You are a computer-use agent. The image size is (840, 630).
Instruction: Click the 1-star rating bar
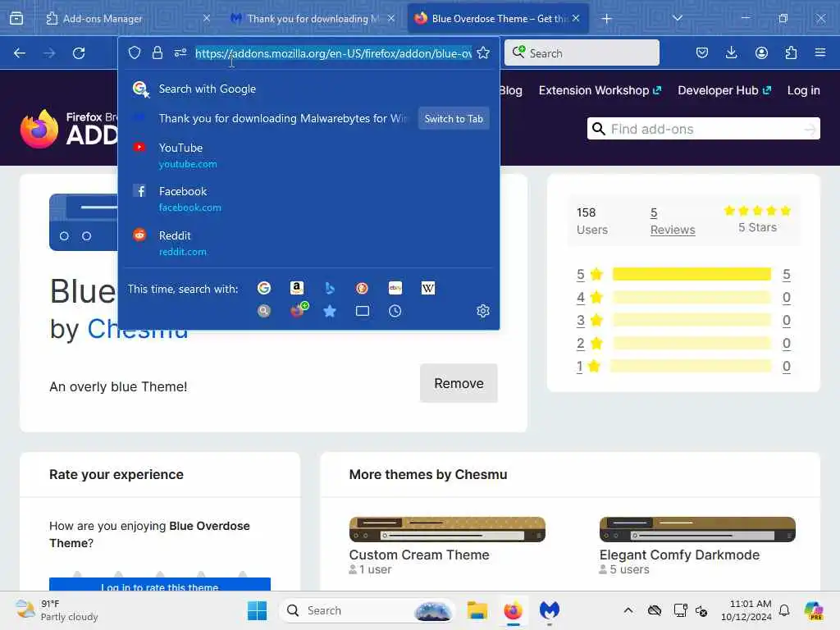click(692, 366)
